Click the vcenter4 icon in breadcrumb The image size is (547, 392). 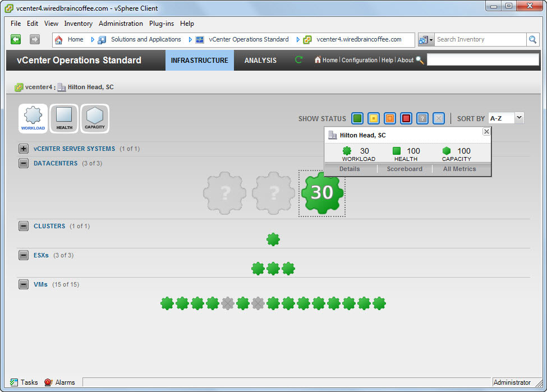[x=19, y=87]
